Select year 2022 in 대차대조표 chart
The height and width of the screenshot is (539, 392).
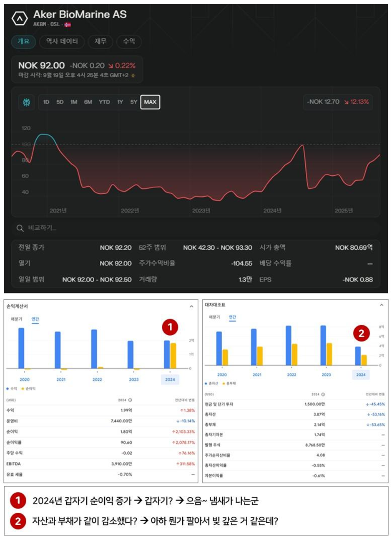(291, 375)
